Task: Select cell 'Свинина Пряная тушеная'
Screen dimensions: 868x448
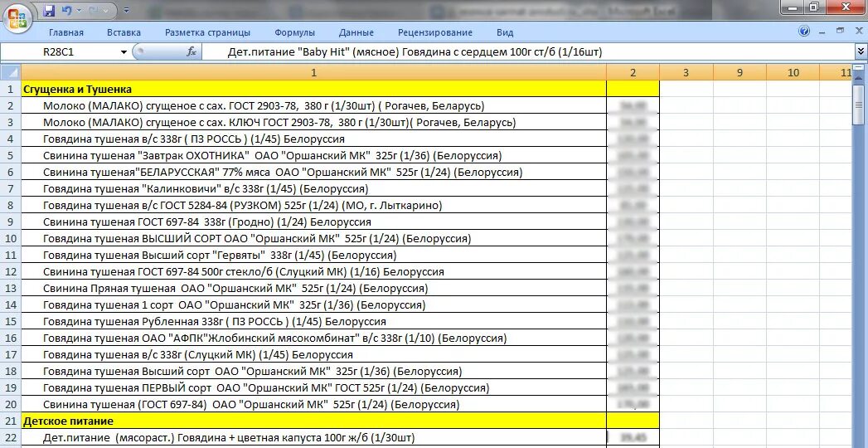Action: click(x=314, y=289)
